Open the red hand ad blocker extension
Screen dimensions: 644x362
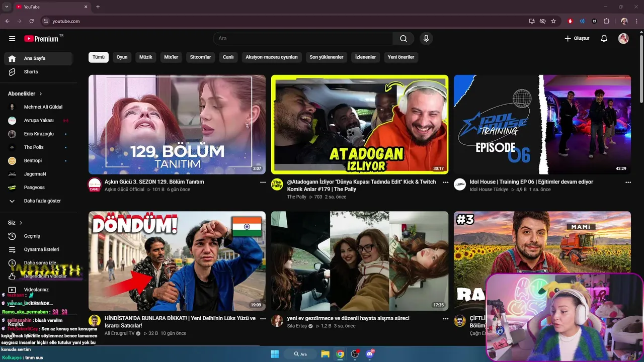pos(570,21)
